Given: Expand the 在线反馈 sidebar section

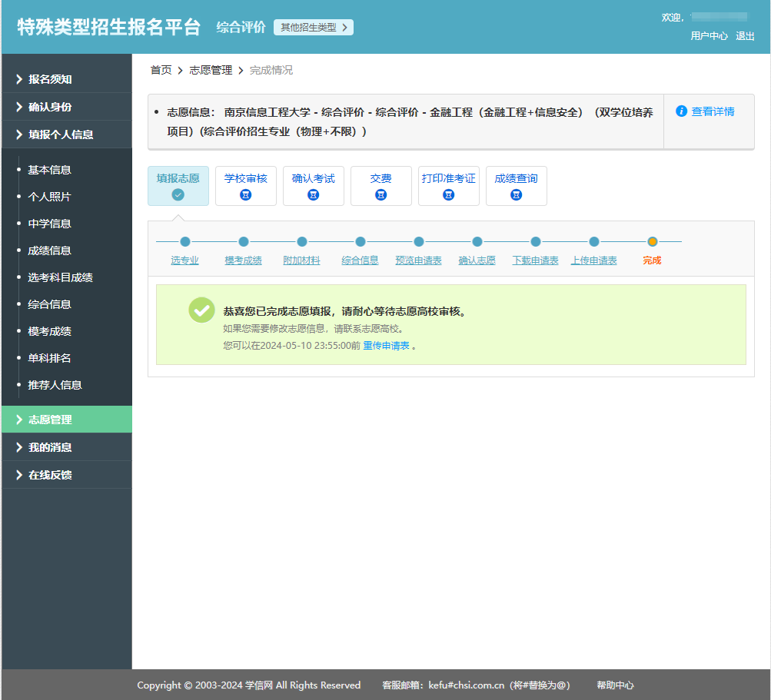Looking at the screenshot, I should coord(67,475).
